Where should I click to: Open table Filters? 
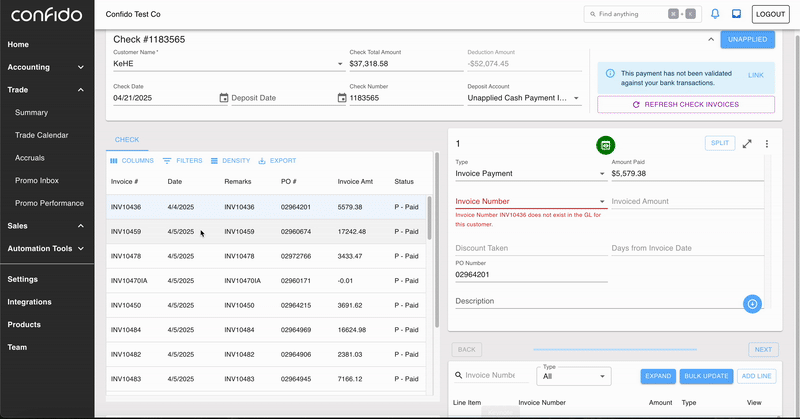(x=182, y=161)
